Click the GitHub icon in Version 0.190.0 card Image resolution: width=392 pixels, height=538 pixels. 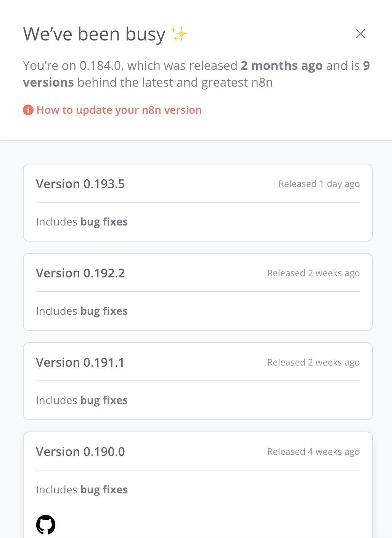46,525
